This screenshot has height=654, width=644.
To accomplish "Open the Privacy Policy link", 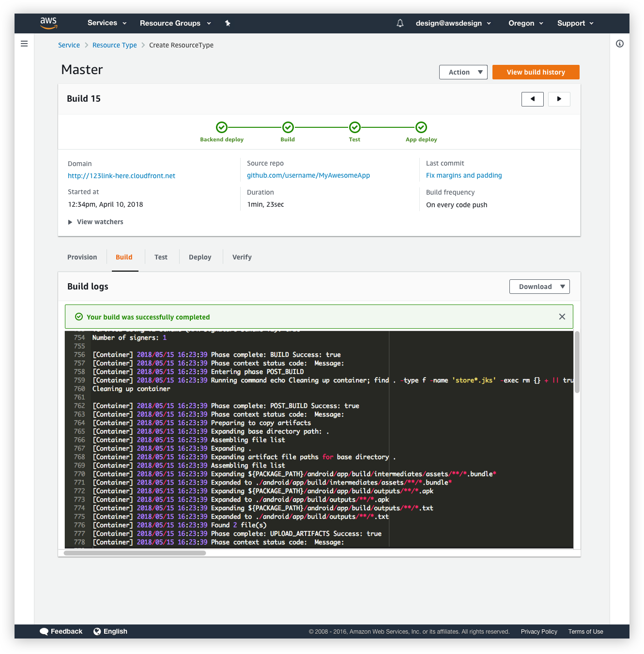I will pos(539,632).
